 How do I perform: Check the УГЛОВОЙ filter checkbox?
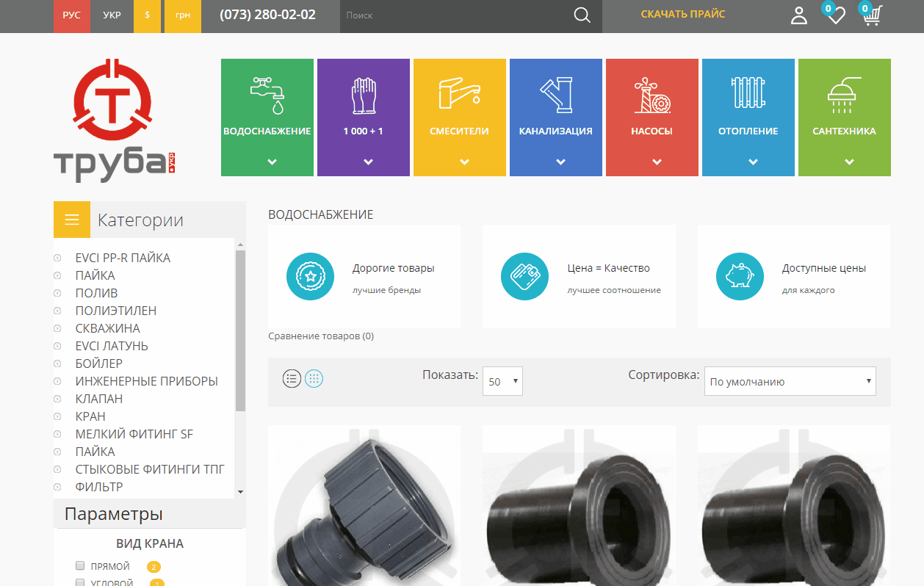coord(81,582)
